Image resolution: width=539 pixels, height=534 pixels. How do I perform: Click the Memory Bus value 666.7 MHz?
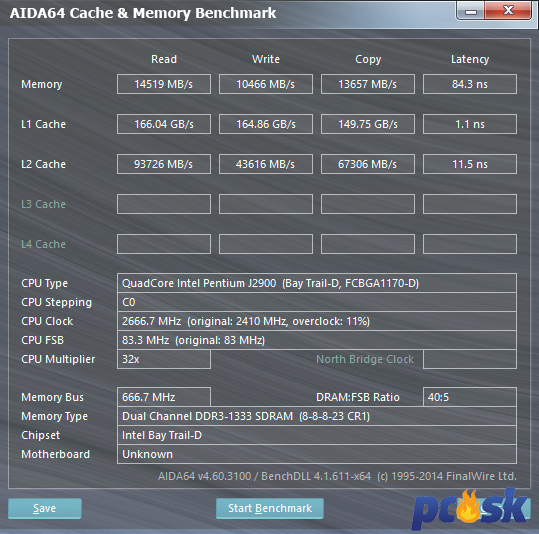point(164,397)
